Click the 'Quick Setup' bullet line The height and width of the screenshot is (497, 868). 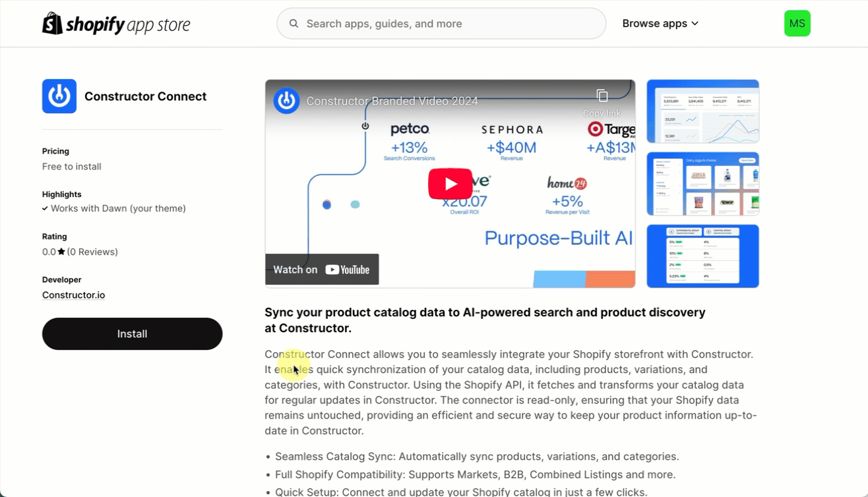[x=461, y=492]
